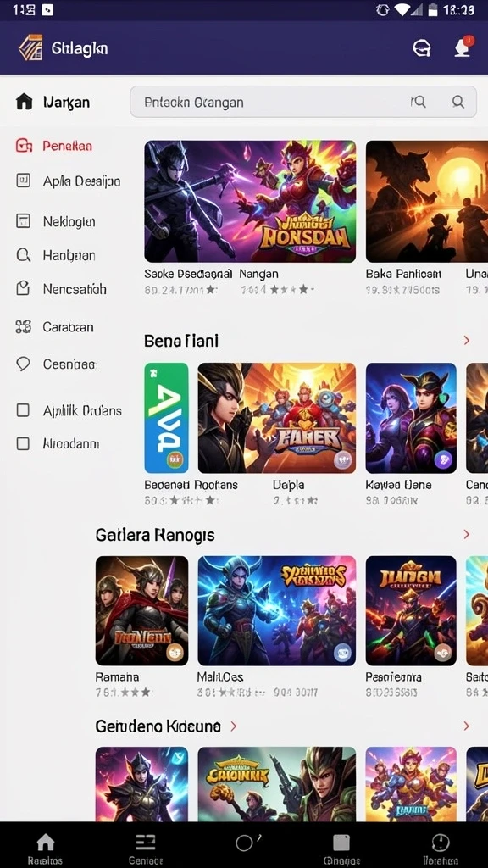488x868 pixels.
Task: Tap the clock icon in bottom navigation
Action: [x=441, y=843]
